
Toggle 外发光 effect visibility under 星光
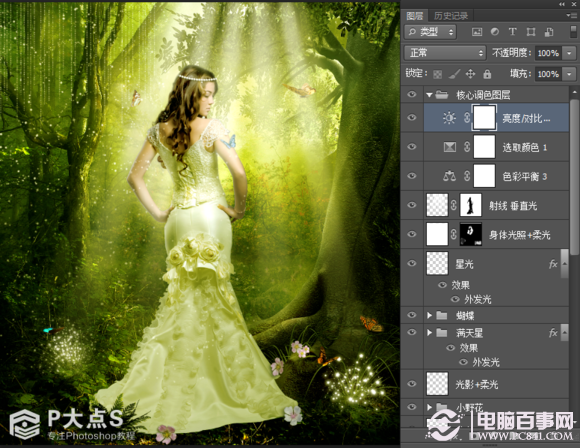tap(455, 299)
